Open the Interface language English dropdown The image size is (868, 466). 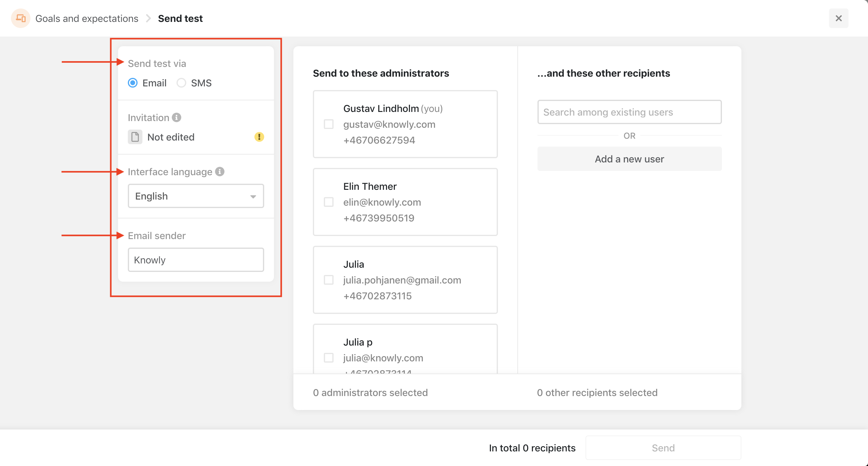[195, 196]
